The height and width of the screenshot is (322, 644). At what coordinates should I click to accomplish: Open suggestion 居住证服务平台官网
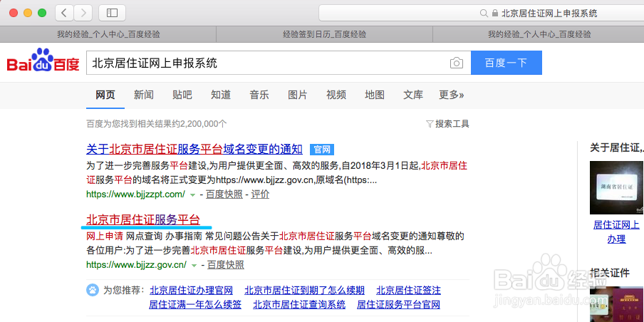tap(398, 305)
